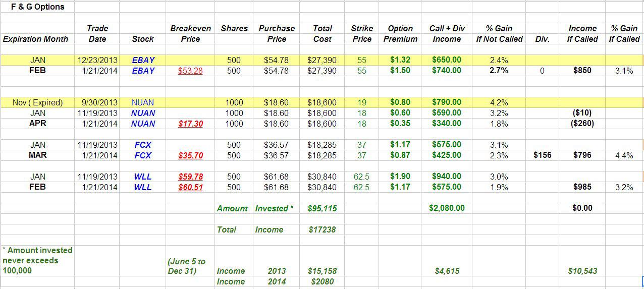This screenshot has height=289, width=644.
Task: Select the F & G Options title cell
Action: coord(37,7)
